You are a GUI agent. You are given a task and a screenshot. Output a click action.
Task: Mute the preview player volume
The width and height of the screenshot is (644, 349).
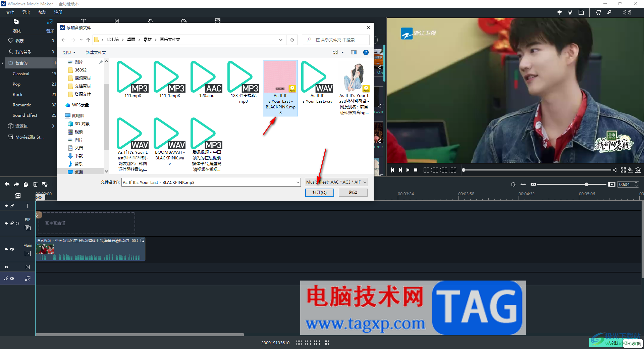click(x=615, y=170)
